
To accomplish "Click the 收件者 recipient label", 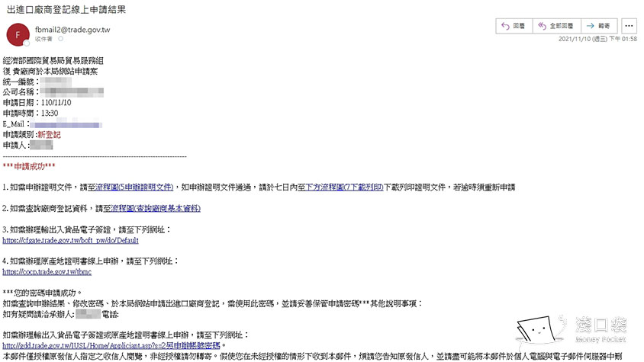I will pyautogui.click(x=43, y=39).
